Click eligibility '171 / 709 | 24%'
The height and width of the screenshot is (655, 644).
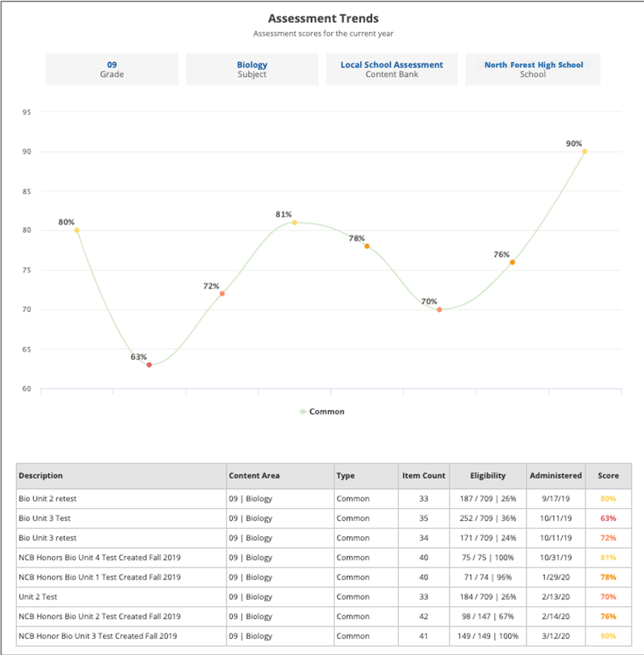point(488,538)
